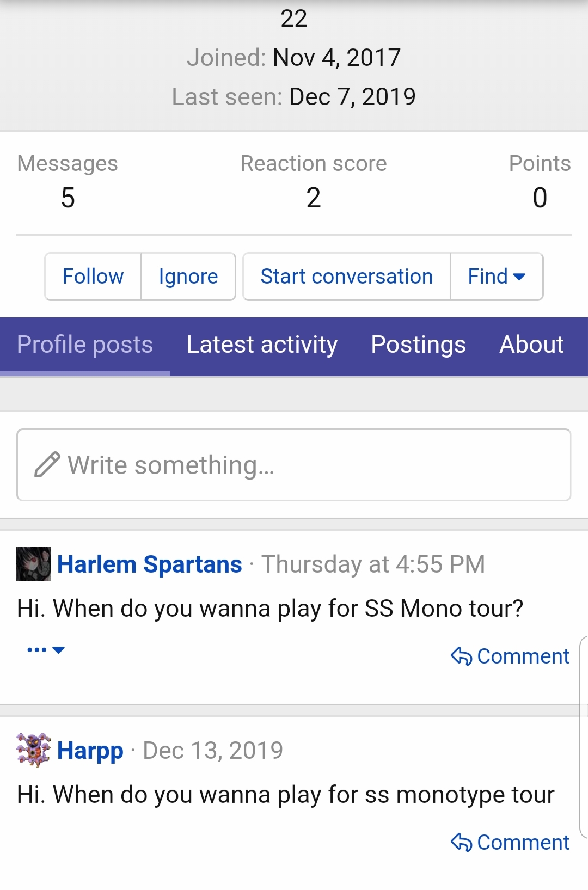Open Harlem Spartans profile link
The width and height of the screenshot is (588, 890).
[x=150, y=564]
